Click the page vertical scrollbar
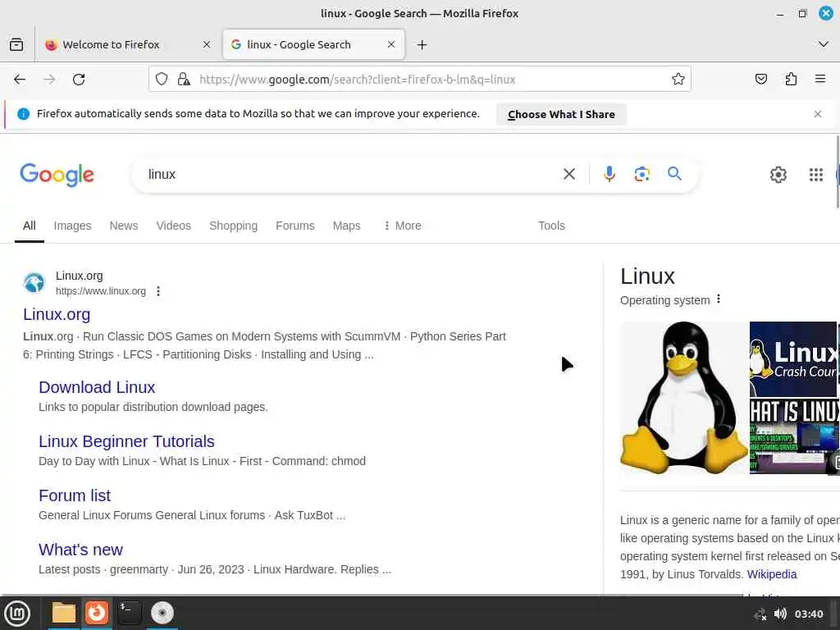This screenshot has width=840, height=630. pyautogui.click(x=838, y=171)
